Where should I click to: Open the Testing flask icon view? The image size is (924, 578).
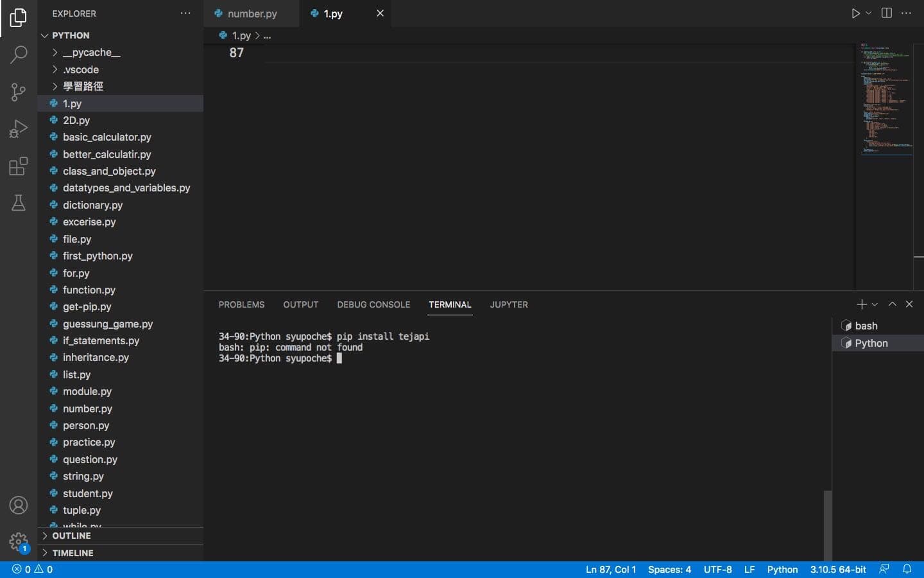coord(19,203)
